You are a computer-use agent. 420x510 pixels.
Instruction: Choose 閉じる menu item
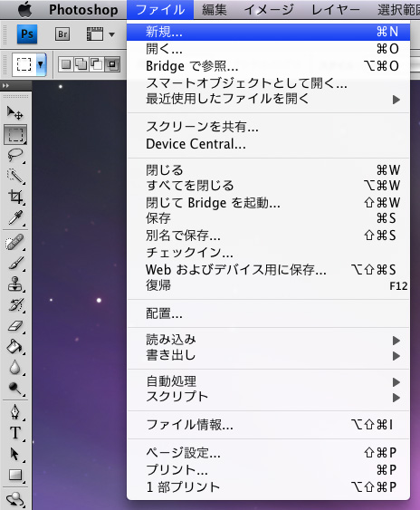pyautogui.click(x=268, y=170)
